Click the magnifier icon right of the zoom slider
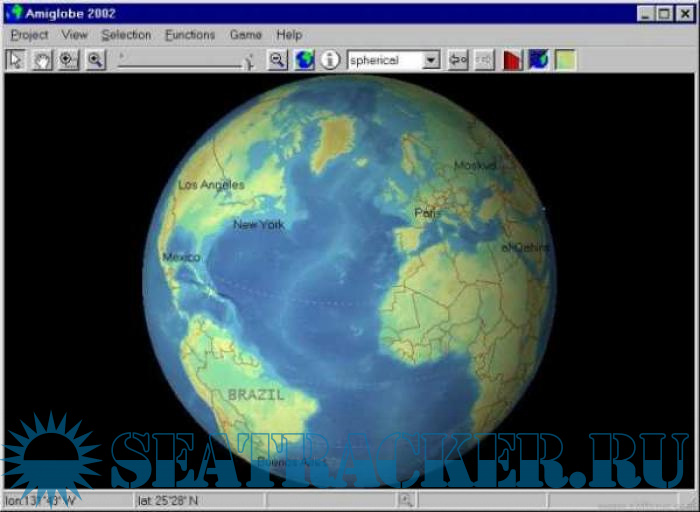 (278, 60)
